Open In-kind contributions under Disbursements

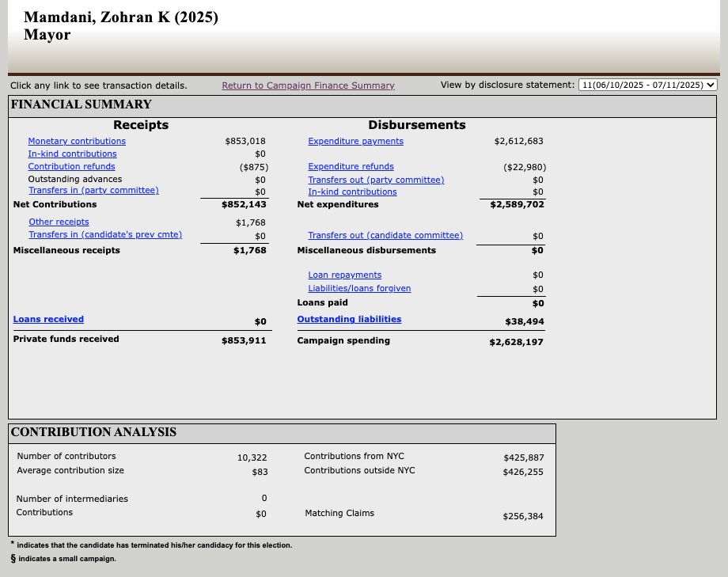point(352,192)
